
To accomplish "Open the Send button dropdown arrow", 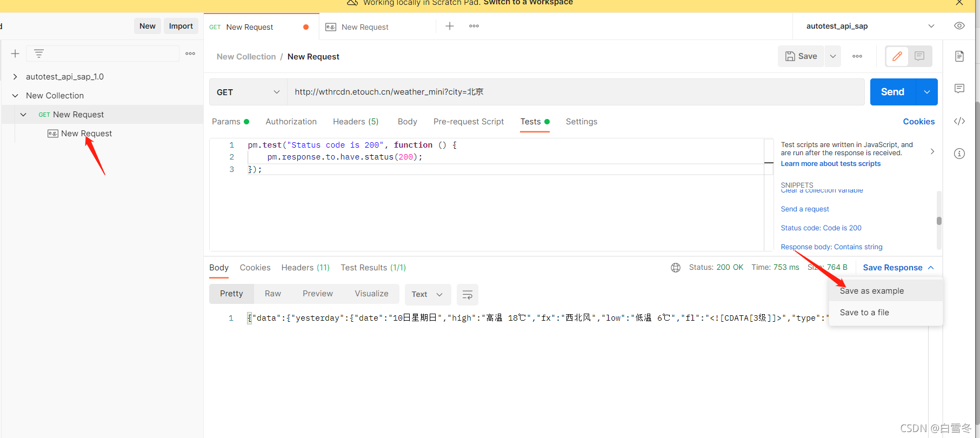I will coord(927,92).
